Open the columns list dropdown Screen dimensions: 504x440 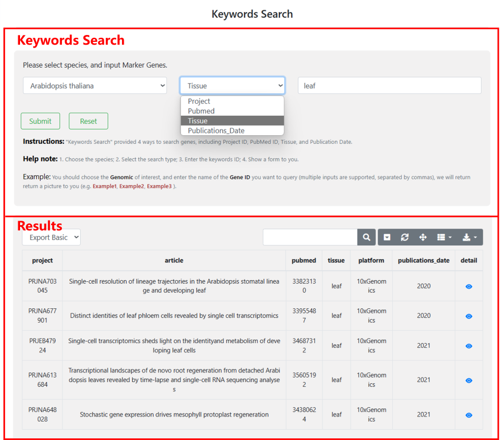(444, 237)
